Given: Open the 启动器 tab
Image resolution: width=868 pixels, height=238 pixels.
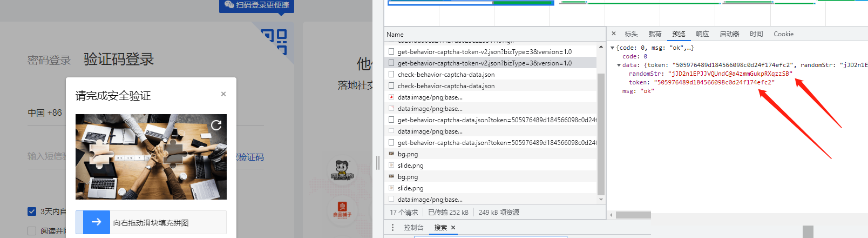Looking at the screenshot, I should pyautogui.click(x=729, y=34).
